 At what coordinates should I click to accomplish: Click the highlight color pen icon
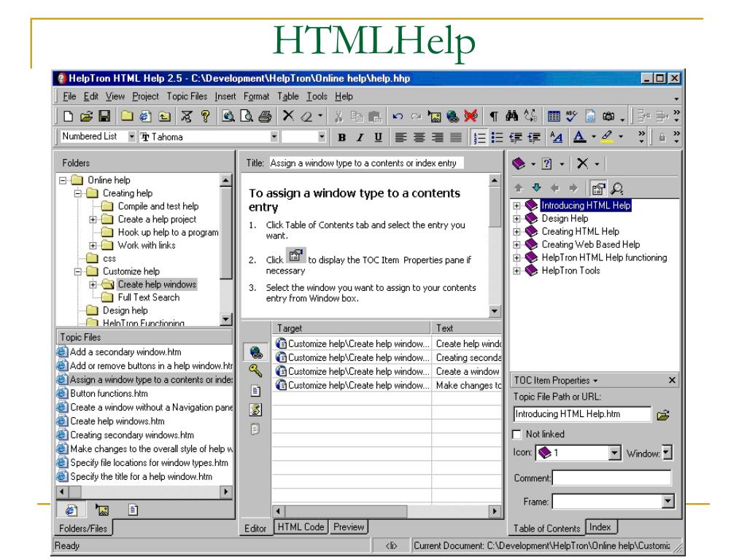click(607, 137)
